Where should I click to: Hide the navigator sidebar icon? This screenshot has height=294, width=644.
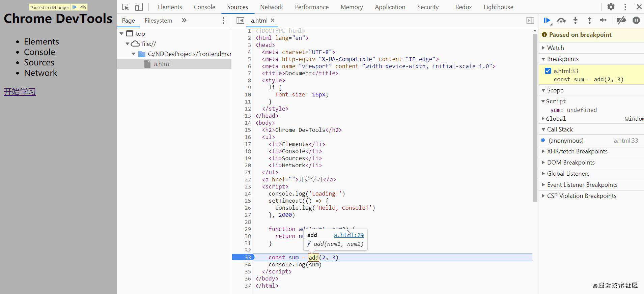pyautogui.click(x=240, y=21)
